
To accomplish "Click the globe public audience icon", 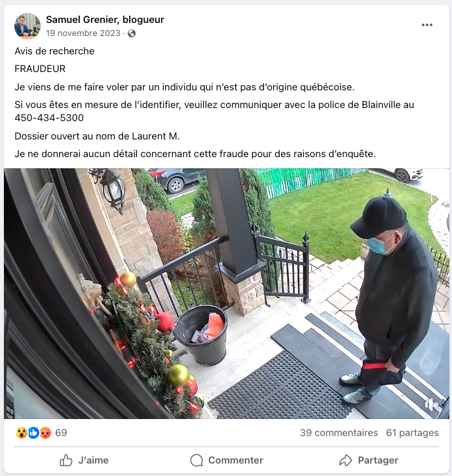I will [x=132, y=33].
